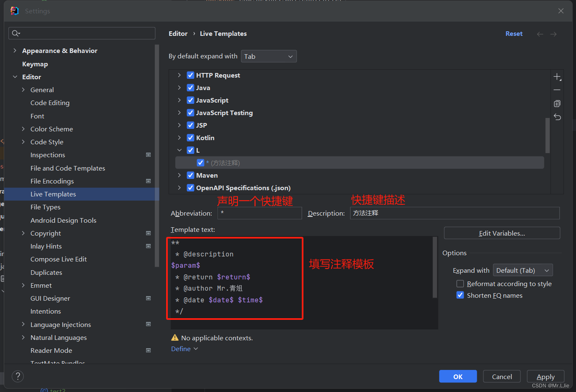Open the Intentions settings page
576x392 pixels.
tap(45, 311)
